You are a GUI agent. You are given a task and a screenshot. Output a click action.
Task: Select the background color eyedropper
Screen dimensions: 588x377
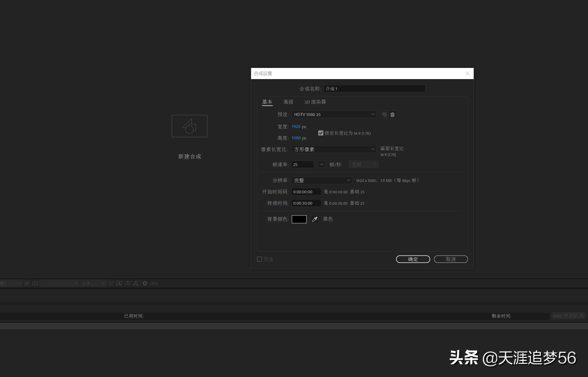tap(314, 219)
